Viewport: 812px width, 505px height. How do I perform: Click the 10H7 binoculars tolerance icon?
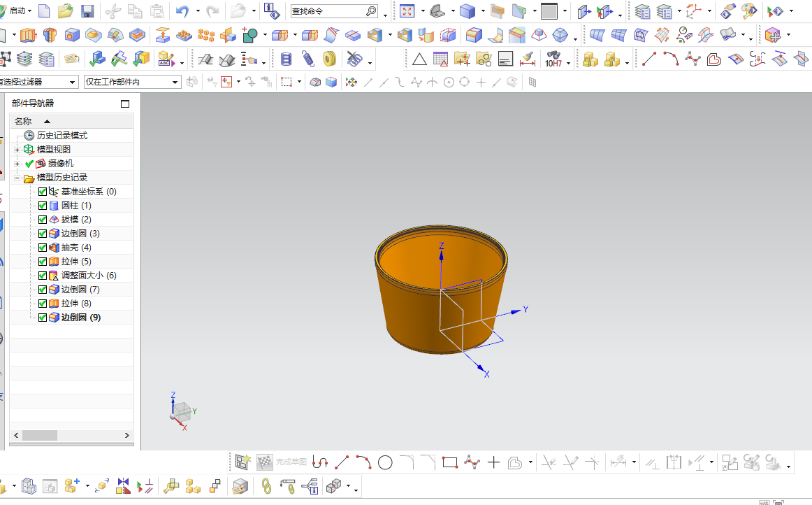tap(553, 59)
